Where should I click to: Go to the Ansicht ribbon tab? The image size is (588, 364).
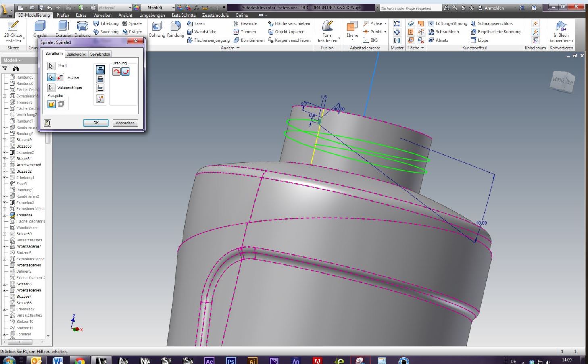point(125,15)
